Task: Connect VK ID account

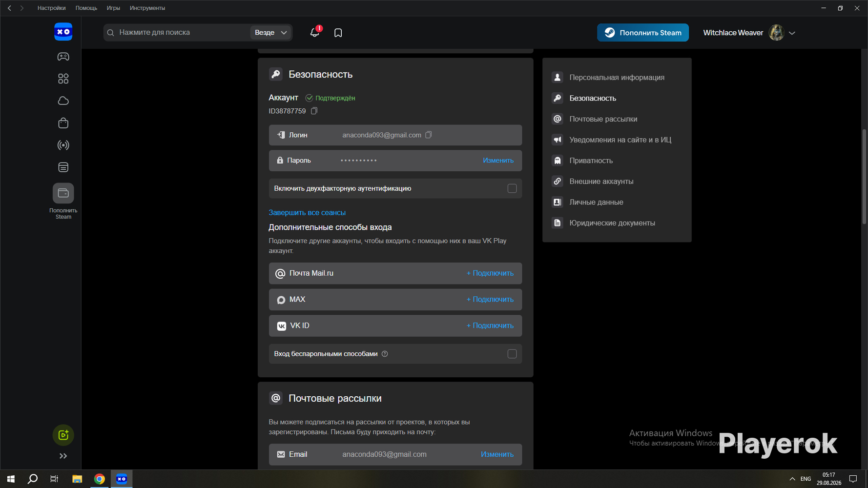Action: click(490, 325)
